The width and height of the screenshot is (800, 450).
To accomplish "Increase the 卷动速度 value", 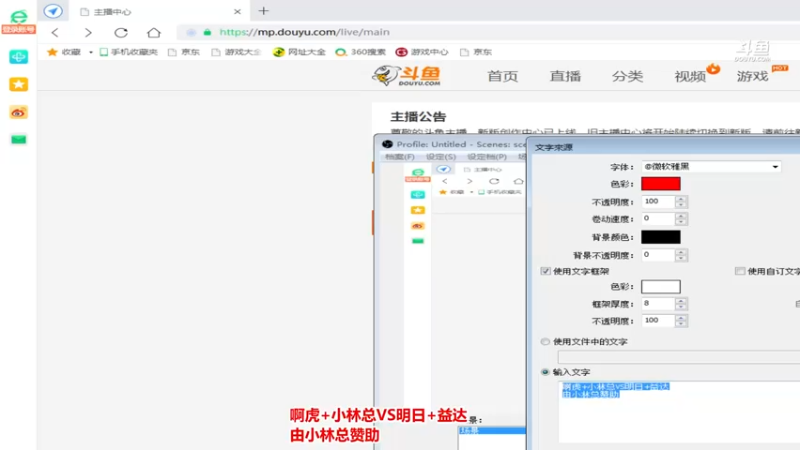I will click(681, 216).
